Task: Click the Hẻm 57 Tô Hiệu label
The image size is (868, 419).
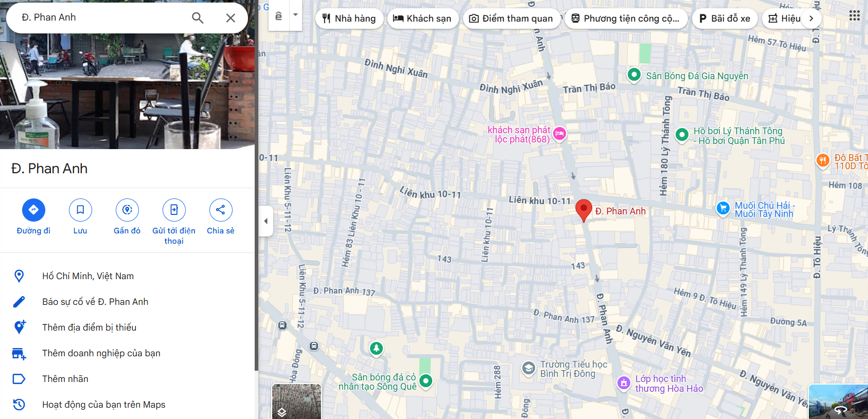Action: pos(777,43)
